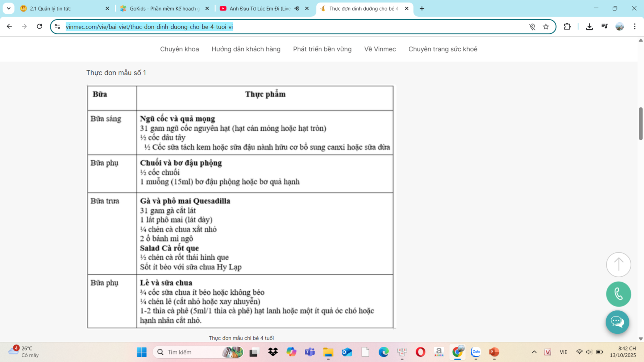The height and width of the screenshot is (362, 644).
Task: Click the Hướng dẫn khách hàng link
Action: coord(246,49)
